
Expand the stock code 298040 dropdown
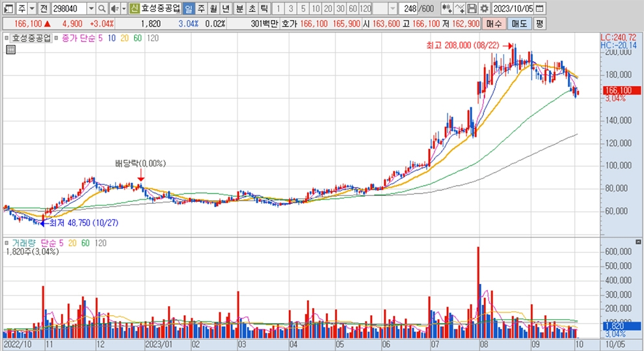[x=91, y=8]
